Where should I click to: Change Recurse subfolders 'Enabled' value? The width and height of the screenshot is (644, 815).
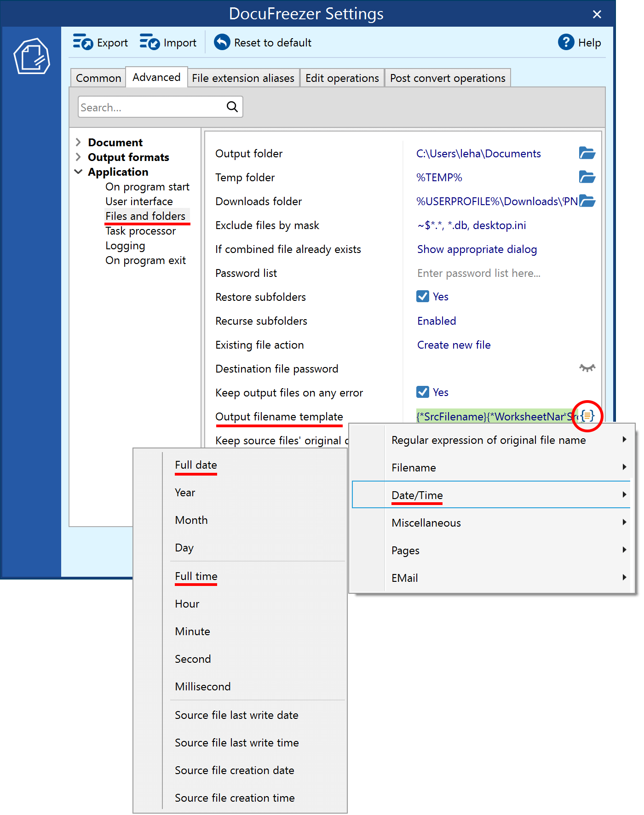[x=437, y=321]
